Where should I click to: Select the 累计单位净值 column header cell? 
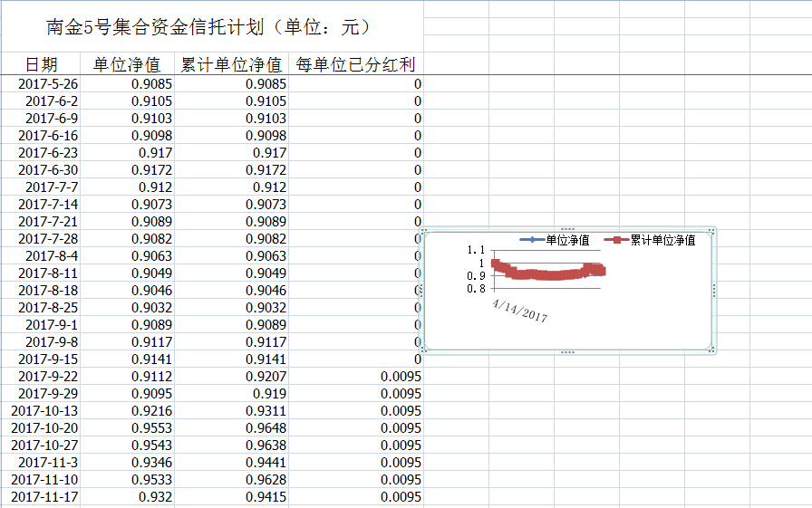(231, 64)
